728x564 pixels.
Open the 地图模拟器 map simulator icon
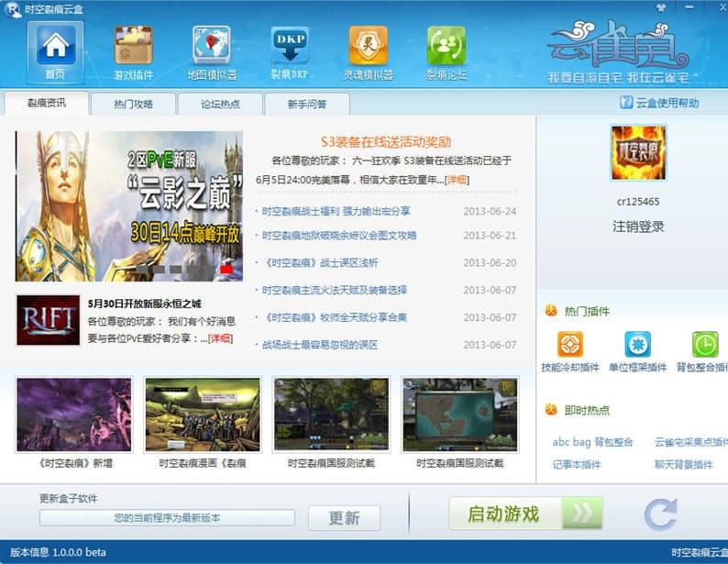(212, 47)
